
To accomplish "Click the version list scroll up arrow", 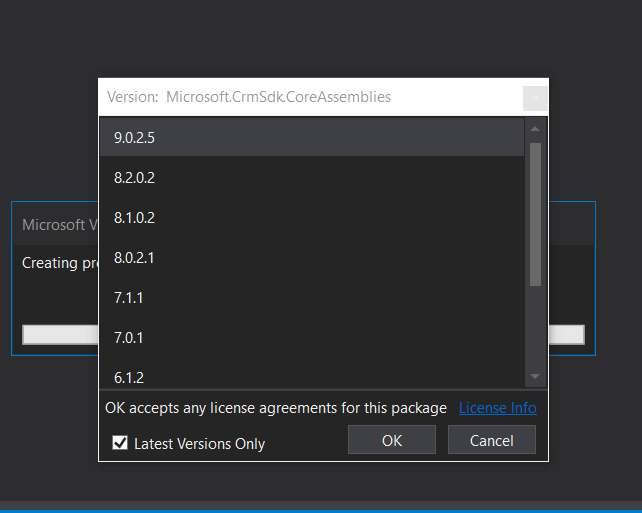I will click(x=535, y=129).
